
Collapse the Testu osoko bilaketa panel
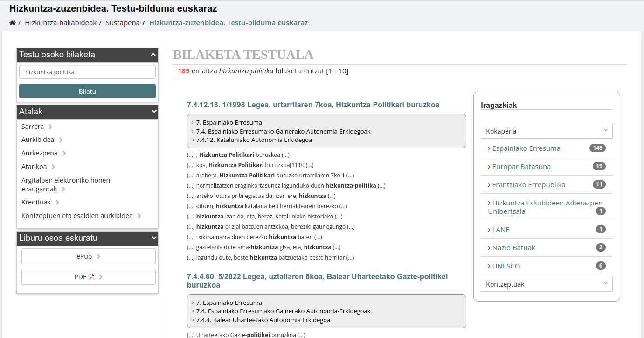(x=153, y=55)
